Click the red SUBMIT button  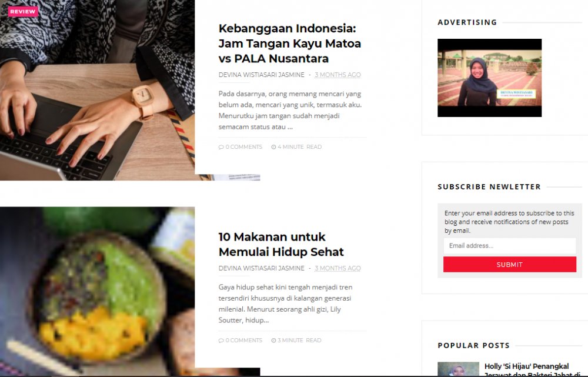click(x=510, y=265)
